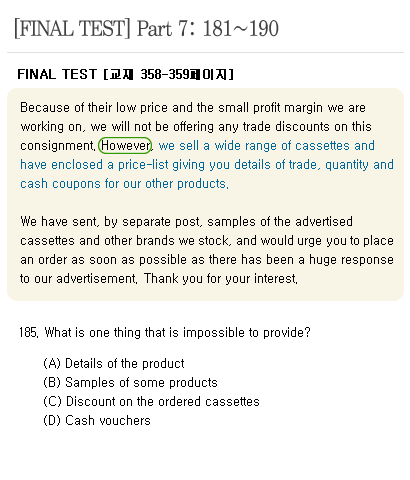
Task: Click the paragraph starting 'We have sent'
Action: [207, 250]
